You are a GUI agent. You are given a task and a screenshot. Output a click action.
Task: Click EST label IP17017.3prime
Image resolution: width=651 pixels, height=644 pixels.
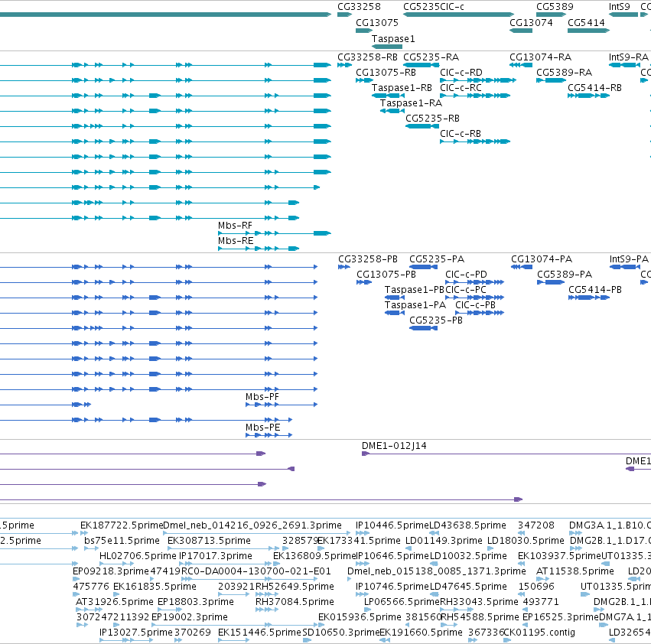pos(216,556)
